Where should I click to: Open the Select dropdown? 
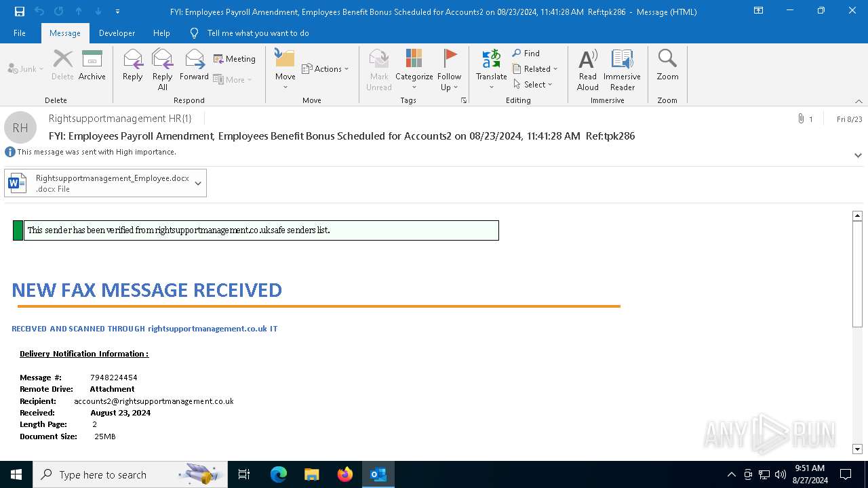[533, 84]
